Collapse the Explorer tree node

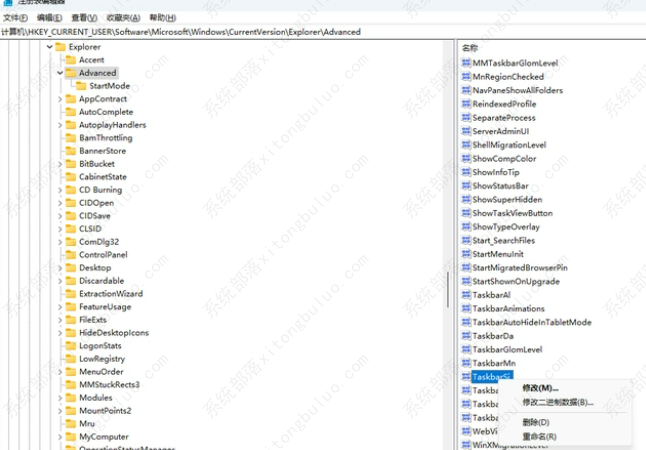point(50,47)
